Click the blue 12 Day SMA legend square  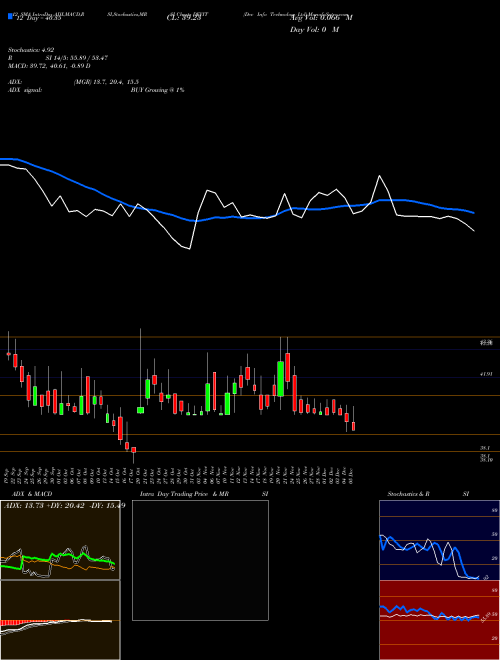10,16
